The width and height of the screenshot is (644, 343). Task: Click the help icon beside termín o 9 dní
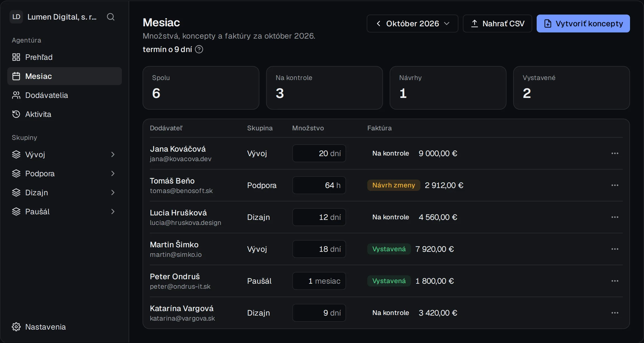[x=199, y=49]
